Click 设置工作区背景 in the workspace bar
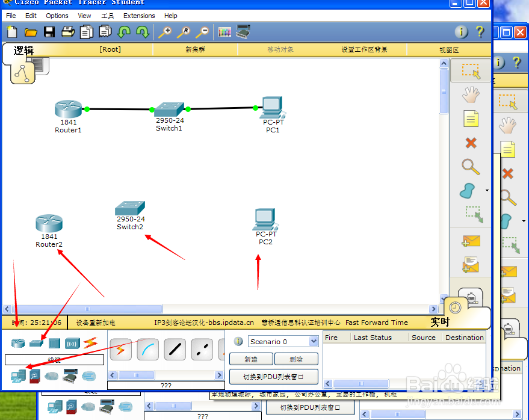This screenshot has width=529, height=420. point(364,49)
